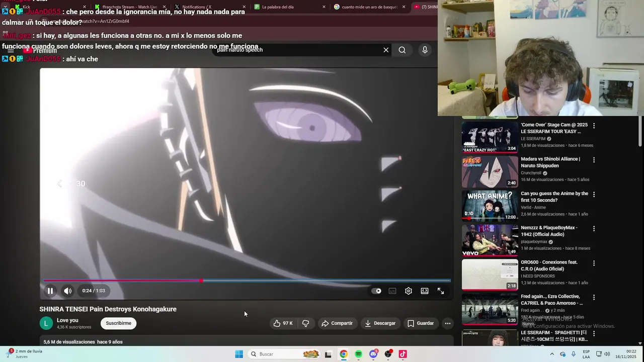Open the Windows Start menu
The image size is (644, 362).
click(x=239, y=354)
